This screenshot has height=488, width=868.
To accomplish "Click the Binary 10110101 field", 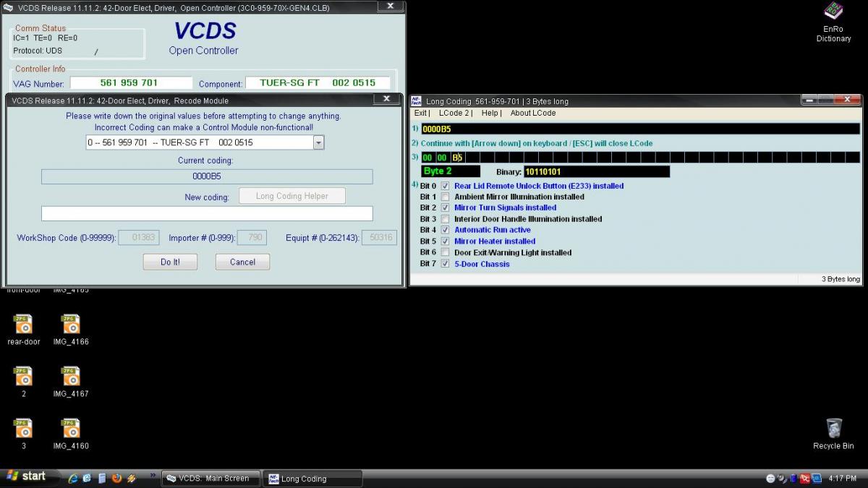I will click(x=597, y=172).
